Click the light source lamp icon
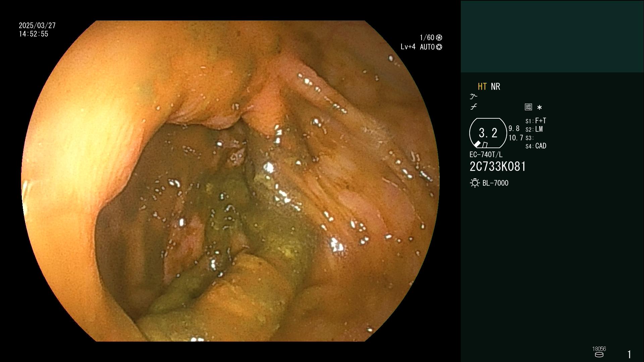The image size is (644, 362). (x=475, y=183)
